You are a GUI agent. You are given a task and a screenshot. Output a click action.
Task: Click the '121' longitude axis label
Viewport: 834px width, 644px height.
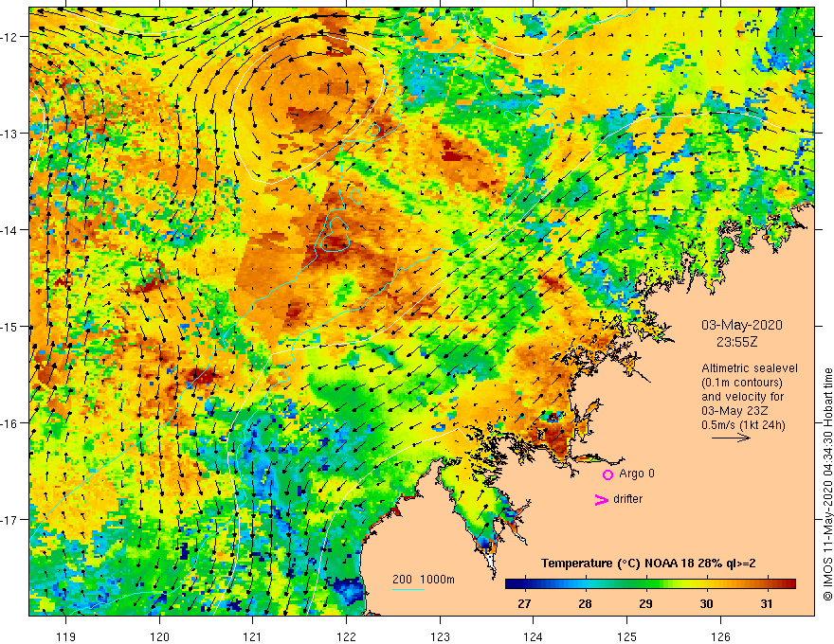(x=253, y=636)
